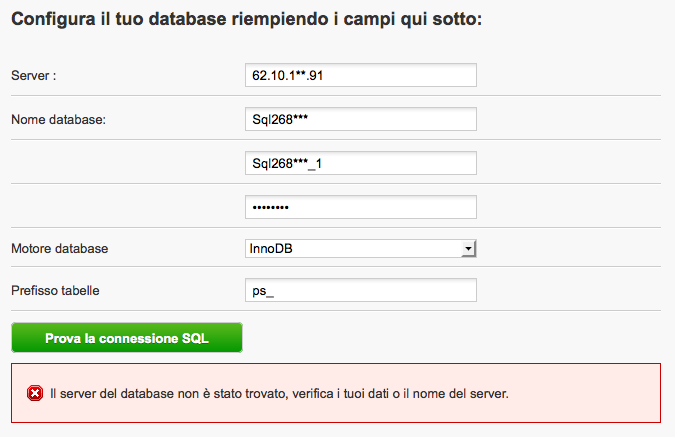Focus the Nome database text field
Viewport: 696px width, 438px height.
pos(360,120)
